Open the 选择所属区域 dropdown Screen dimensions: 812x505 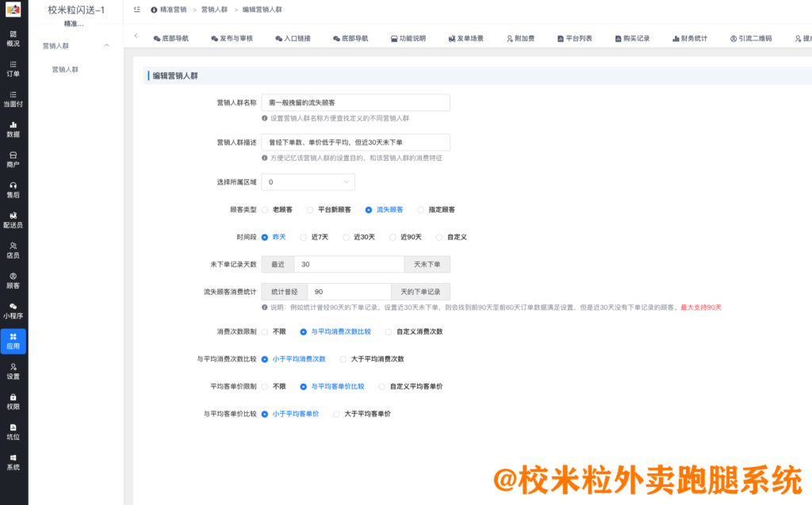click(x=308, y=182)
